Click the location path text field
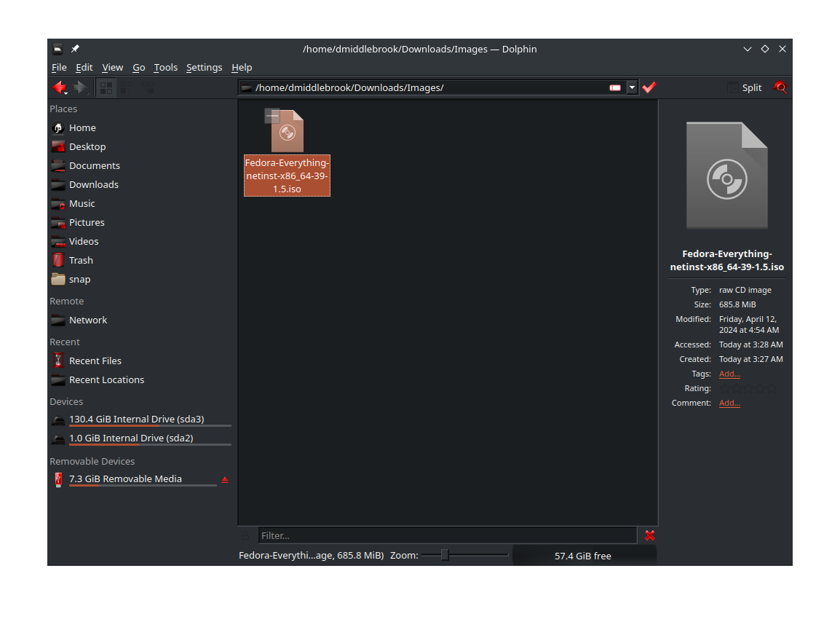 (429, 87)
